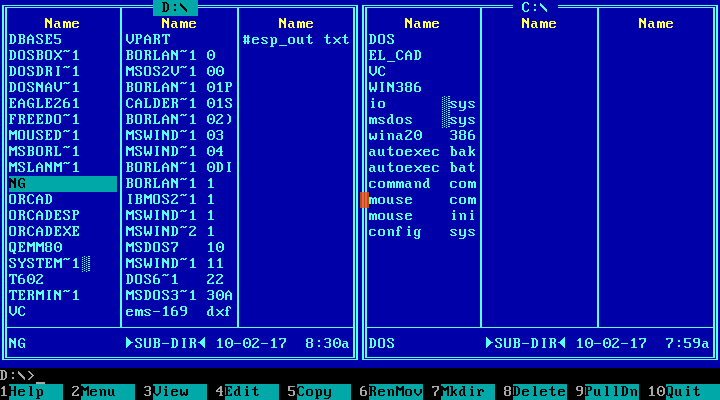This screenshot has height=400, width=720.
Task: Select the BORLAN~1 01P entry
Action: click(x=180, y=87)
